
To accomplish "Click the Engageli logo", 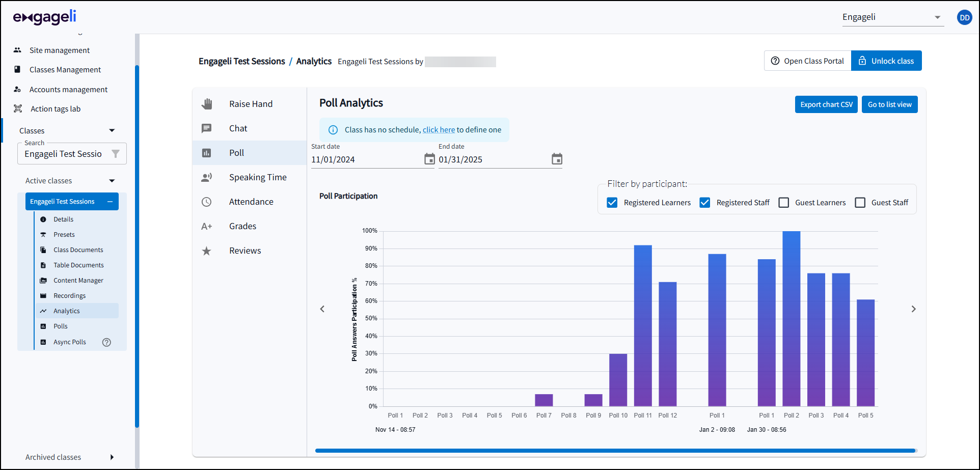I will pyautogui.click(x=45, y=17).
